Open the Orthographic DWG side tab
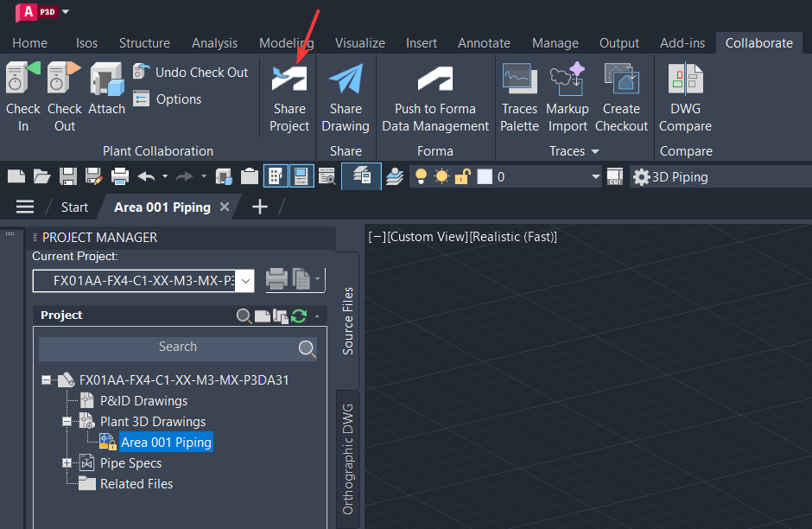812x529 pixels. pos(347,459)
